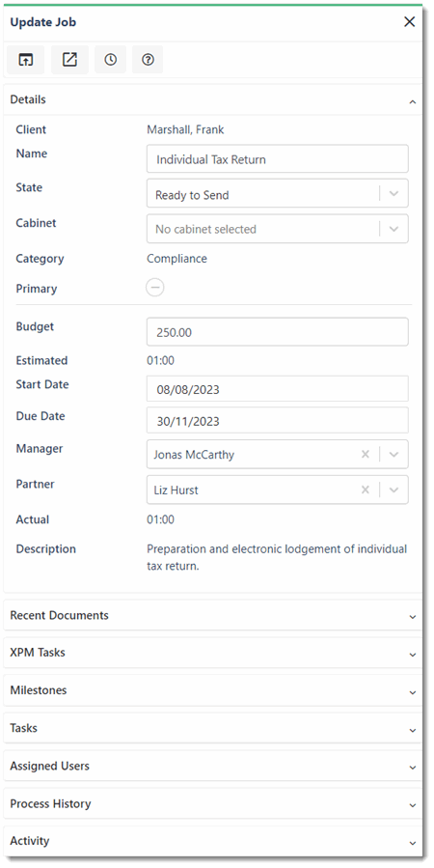Screen dimensions: 434x868
Task: Open the help question mark icon
Action: pyautogui.click(x=148, y=60)
